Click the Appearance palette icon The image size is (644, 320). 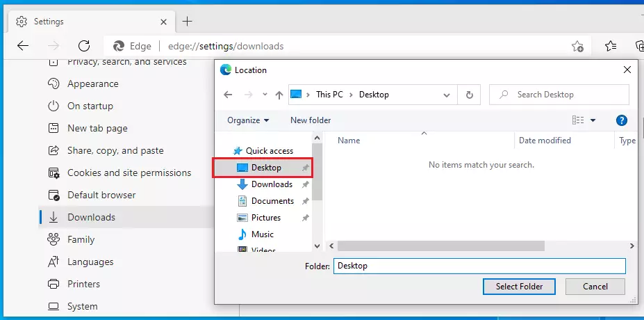point(53,84)
